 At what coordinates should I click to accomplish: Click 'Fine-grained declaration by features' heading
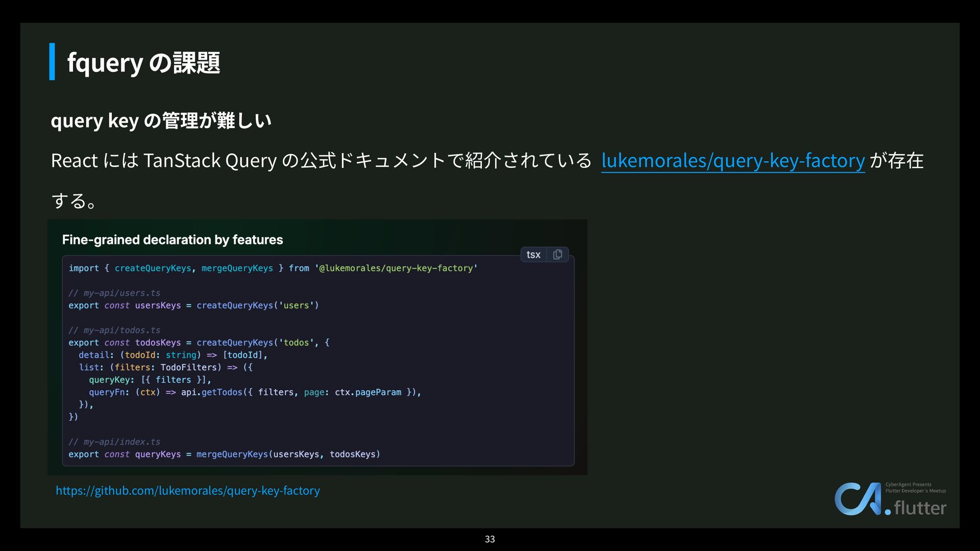173,240
